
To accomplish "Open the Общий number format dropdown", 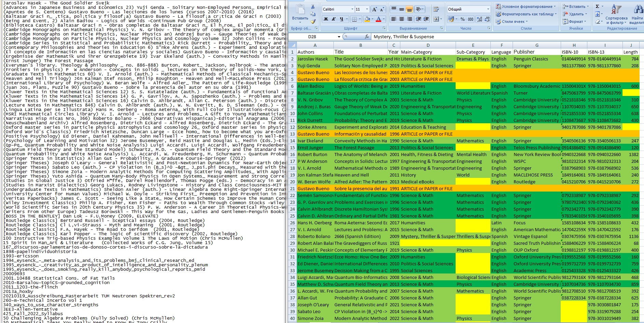I will pos(469,9).
